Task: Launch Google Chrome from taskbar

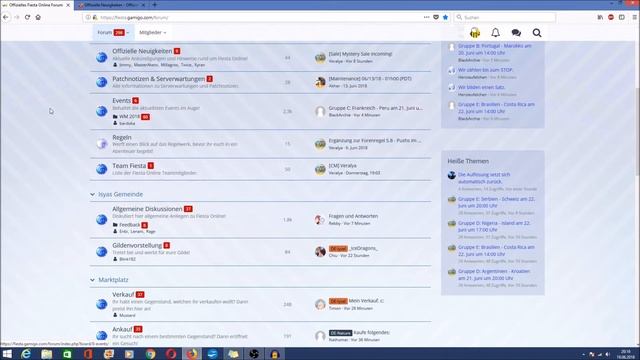Action: 150,354
